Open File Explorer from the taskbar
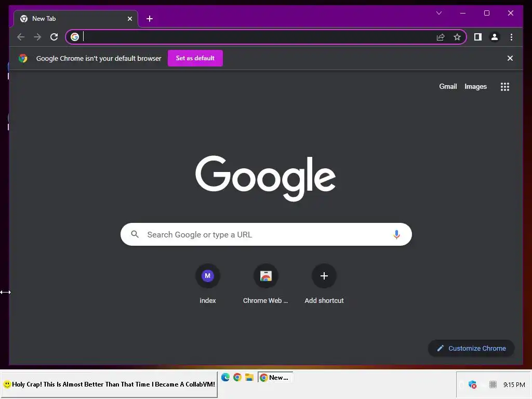 tap(249, 377)
